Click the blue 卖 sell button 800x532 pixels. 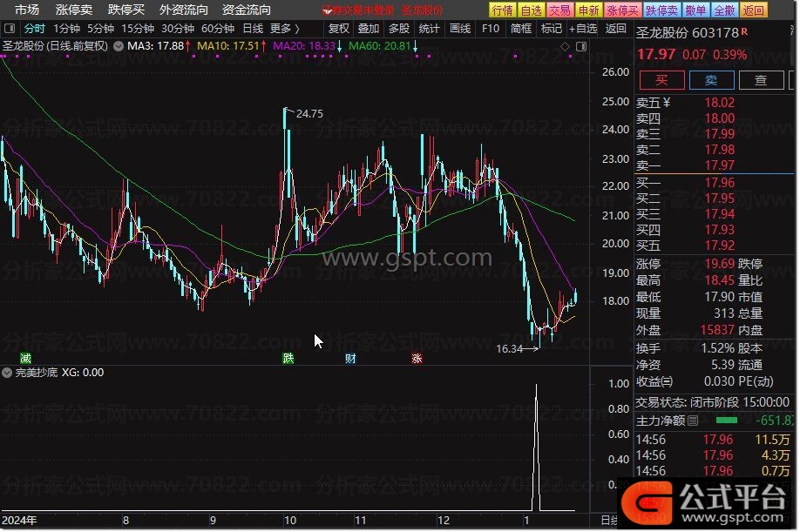[x=711, y=80]
